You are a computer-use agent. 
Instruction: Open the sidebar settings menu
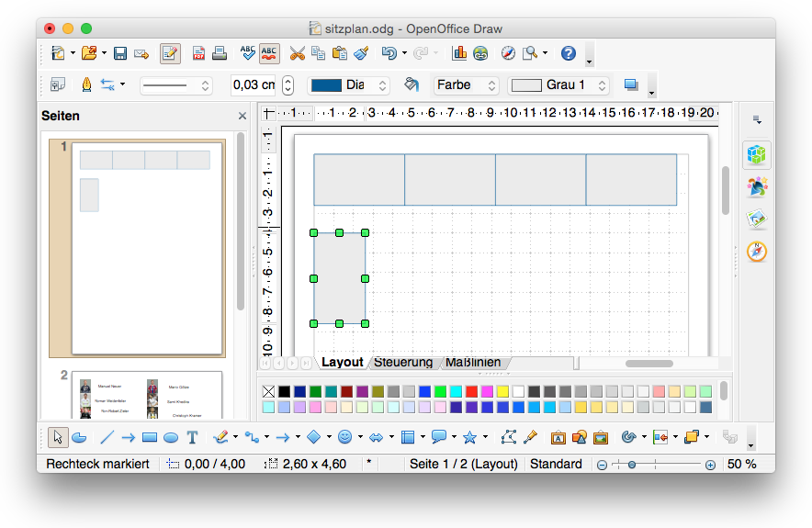tap(757, 119)
